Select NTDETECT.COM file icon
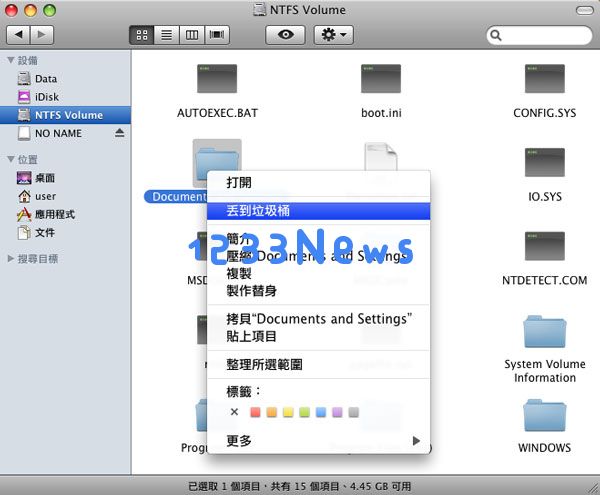Image resolution: width=600 pixels, height=495 pixels. [x=545, y=246]
